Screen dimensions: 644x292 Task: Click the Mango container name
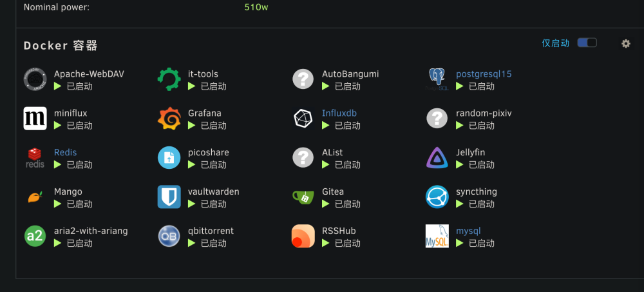pos(68,191)
